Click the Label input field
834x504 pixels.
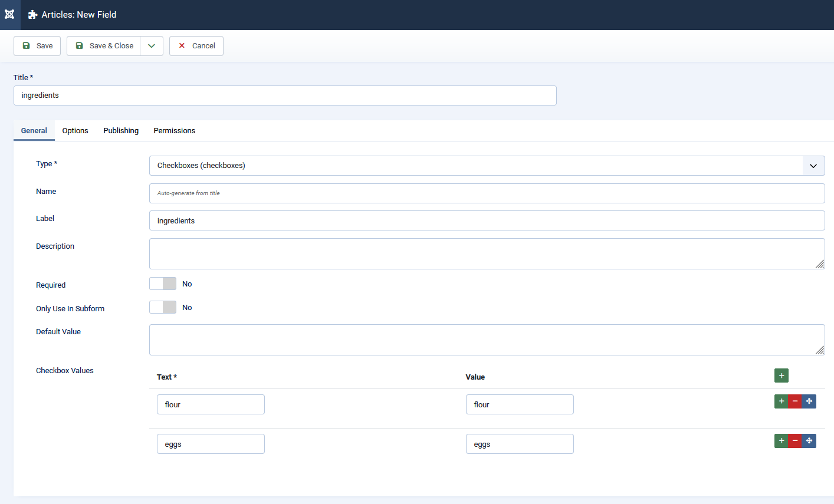487,220
